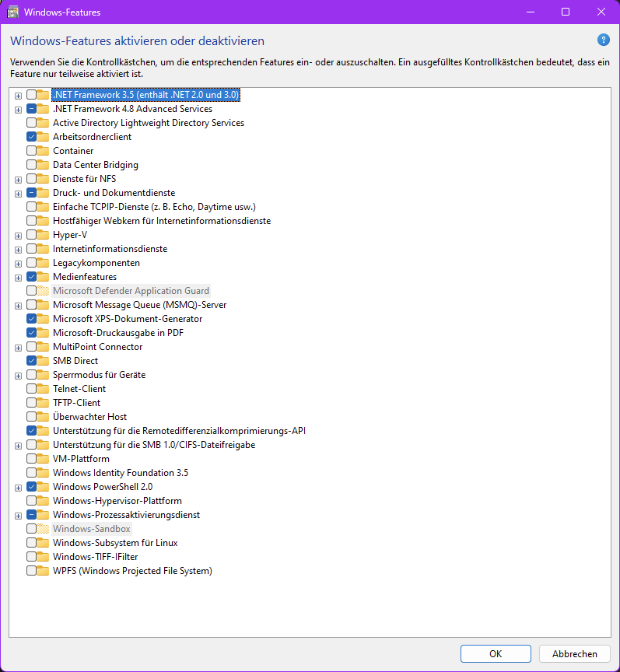Expand Internetinformationsdienste node
The image size is (620, 672).
[18, 250]
